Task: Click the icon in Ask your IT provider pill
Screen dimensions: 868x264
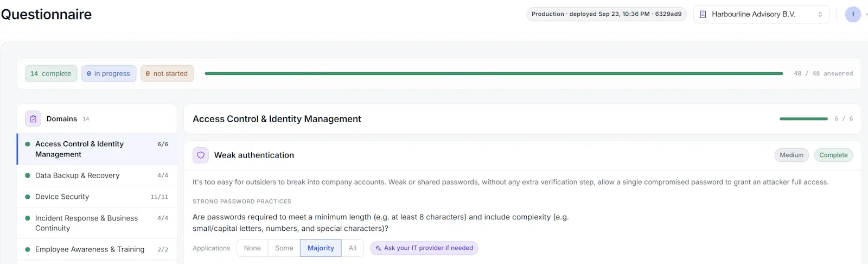Action: coord(378,248)
